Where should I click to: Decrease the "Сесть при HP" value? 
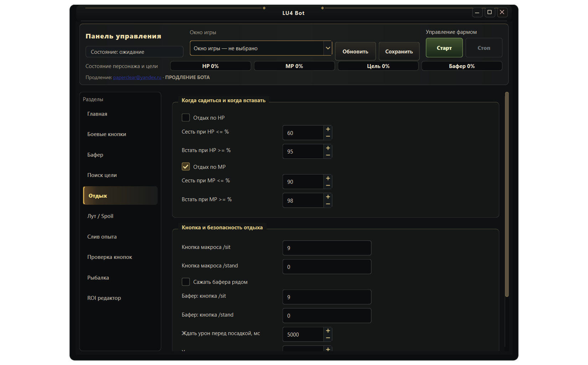[328, 136]
